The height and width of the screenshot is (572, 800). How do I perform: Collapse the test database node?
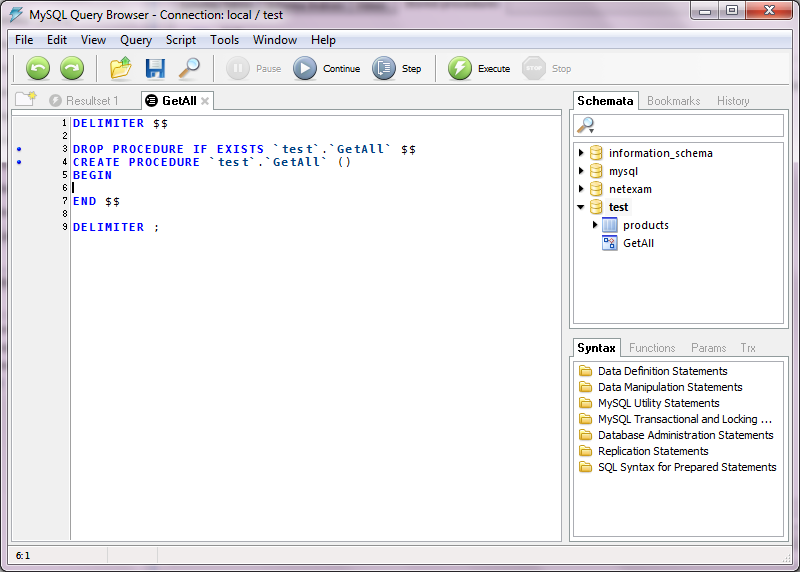[581, 207]
